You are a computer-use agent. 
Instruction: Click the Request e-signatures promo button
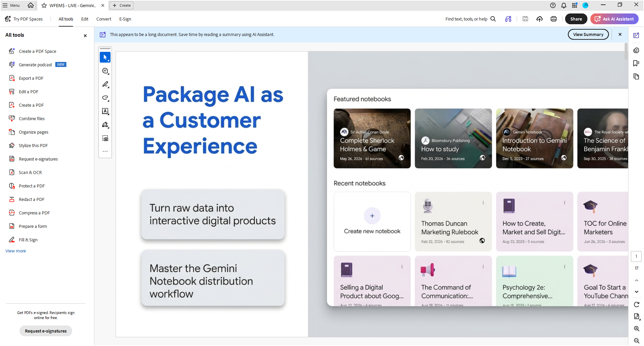pyautogui.click(x=46, y=331)
